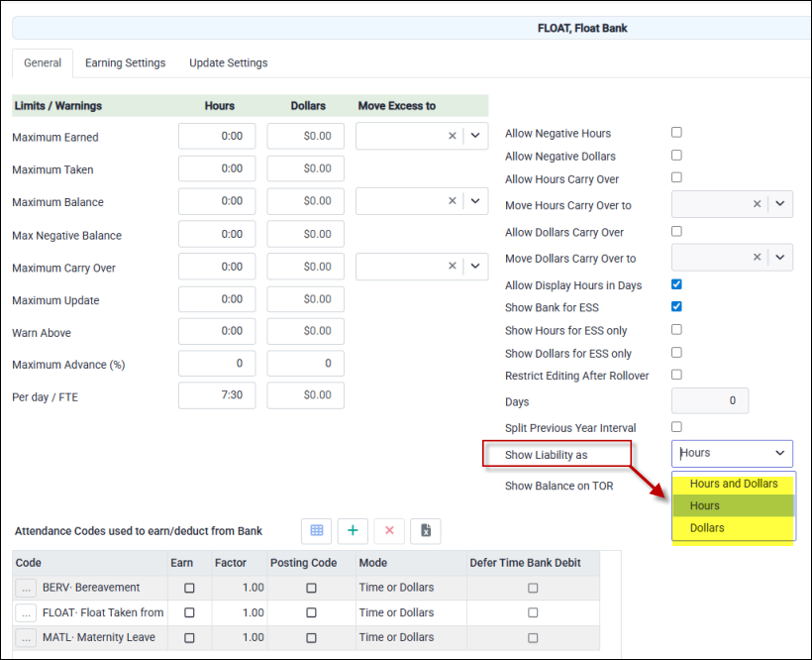Choose 'Hours and Dollars' from the liability list
This screenshot has width=812, height=660.
coord(734,484)
